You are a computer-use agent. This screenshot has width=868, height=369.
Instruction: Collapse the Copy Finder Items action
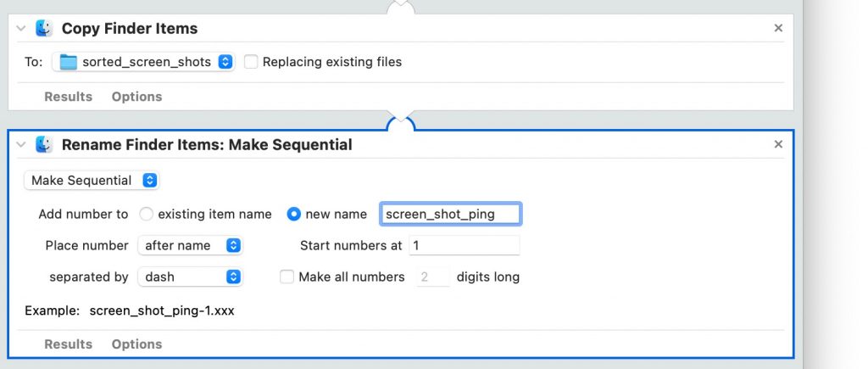coord(21,28)
